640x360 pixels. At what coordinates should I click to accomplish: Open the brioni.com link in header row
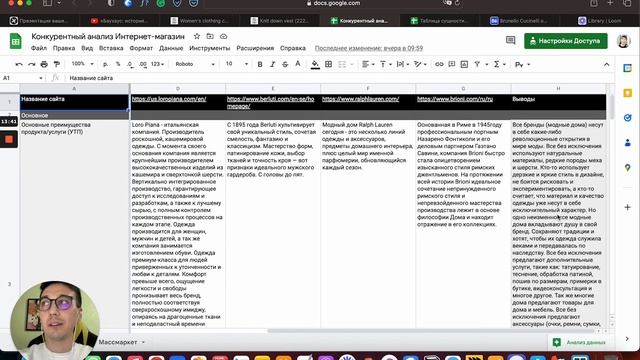coord(455,99)
